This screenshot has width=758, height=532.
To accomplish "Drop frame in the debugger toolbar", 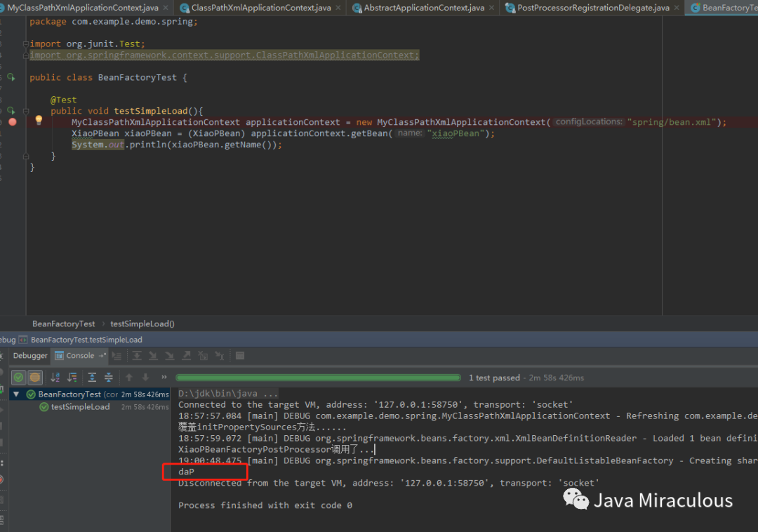I will tap(203, 356).
